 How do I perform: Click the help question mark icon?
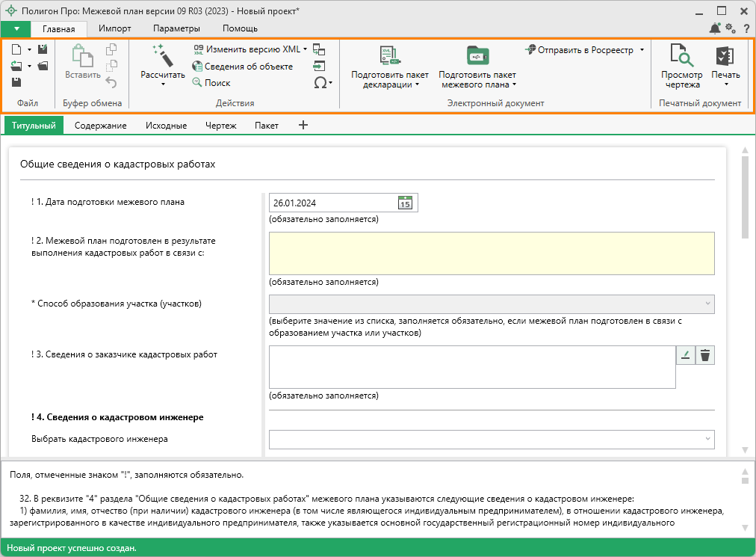coord(746,28)
